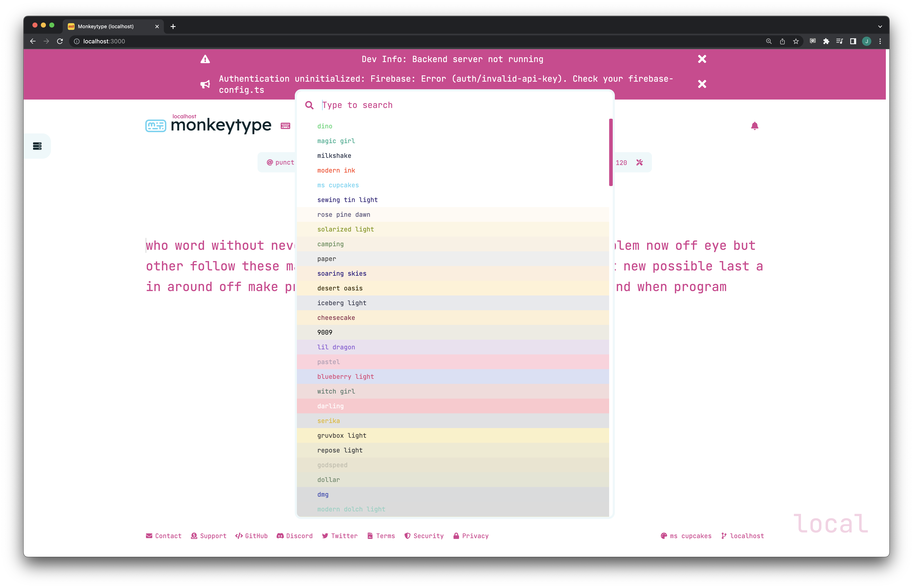Viewport: 913px width, 588px height.
Task: Pick the dmg theme
Action: click(x=453, y=495)
